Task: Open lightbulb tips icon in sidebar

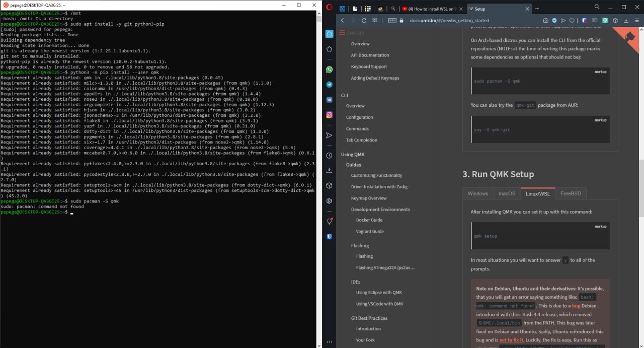Action: 329,221
